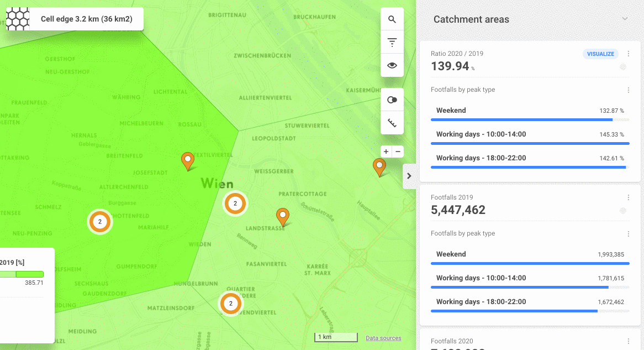Open the filter tool in map toolbar
The width and height of the screenshot is (644, 350).
392,42
